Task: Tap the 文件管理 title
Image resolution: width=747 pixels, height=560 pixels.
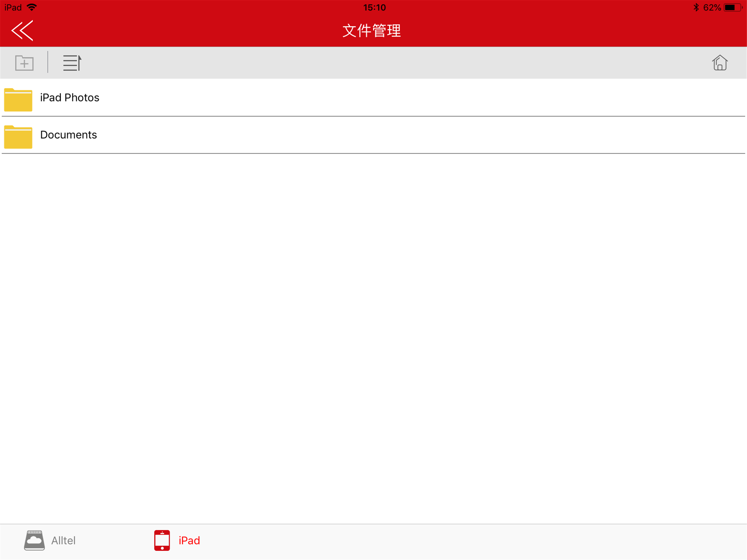Action: pyautogui.click(x=372, y=31)
